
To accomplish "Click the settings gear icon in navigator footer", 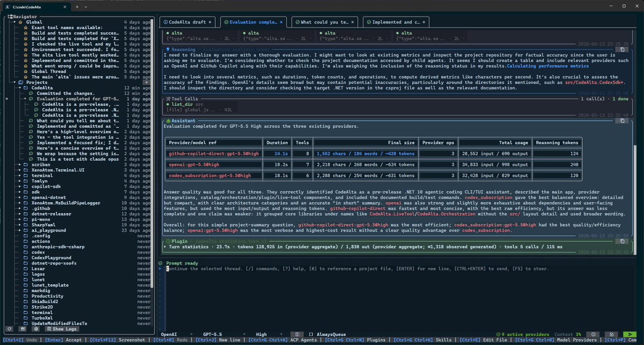I will (36, 329).
